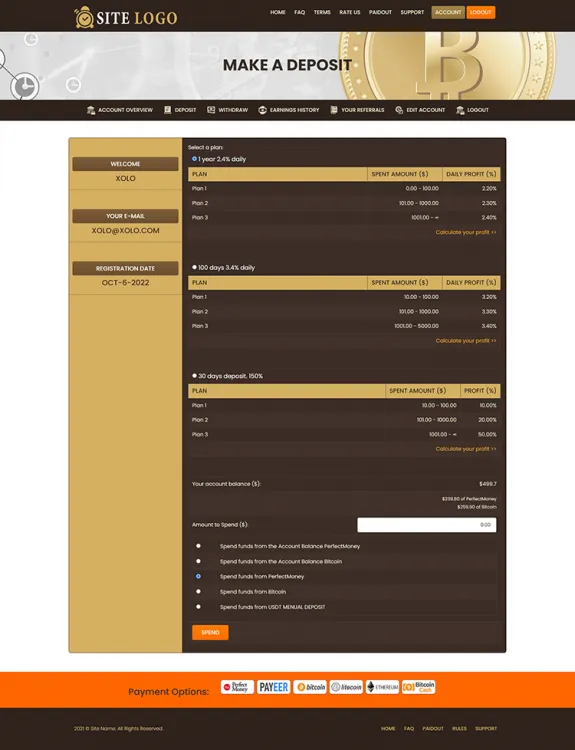Open the Rate Us page
The image size is (575, 750).
point(350,12)
